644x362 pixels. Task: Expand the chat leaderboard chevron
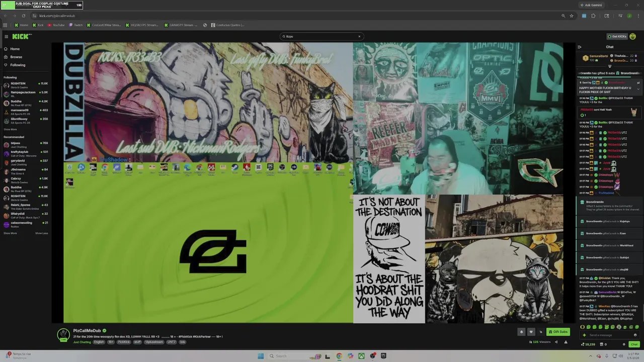[610, 66]
